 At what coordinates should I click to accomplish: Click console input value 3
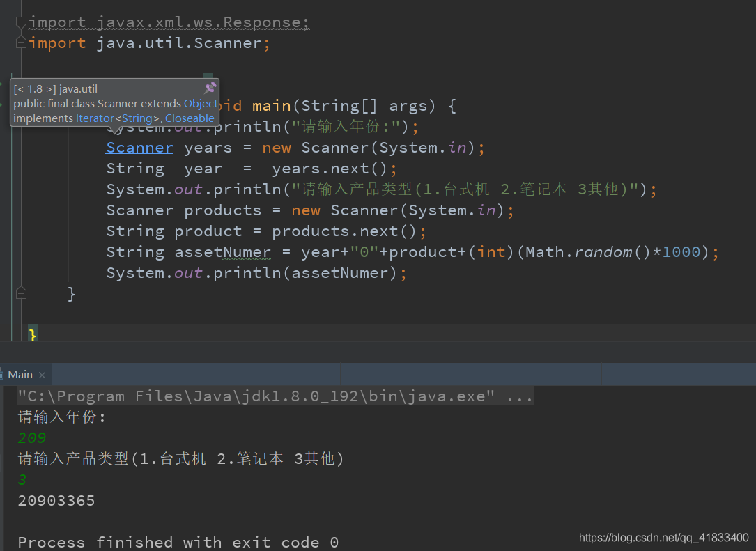pyautogui.click(x=22, y=480)
